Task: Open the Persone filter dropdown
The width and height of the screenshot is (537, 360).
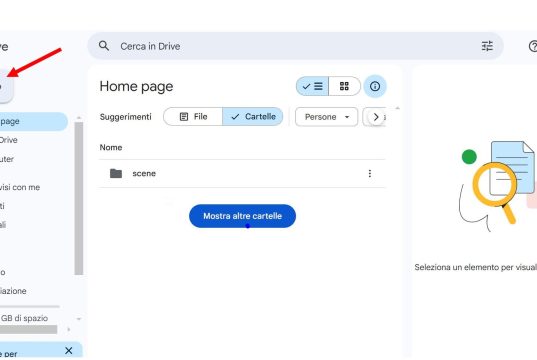Action: point(326,117)
